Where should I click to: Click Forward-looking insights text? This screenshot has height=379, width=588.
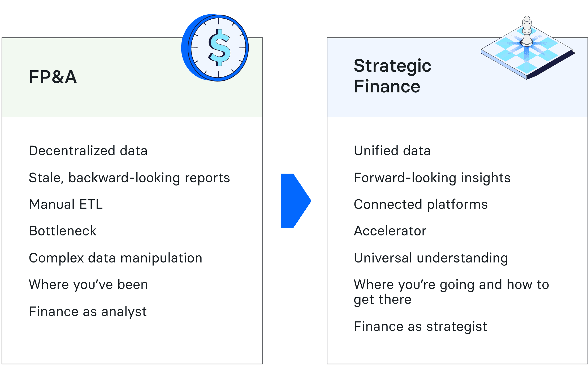432,178
